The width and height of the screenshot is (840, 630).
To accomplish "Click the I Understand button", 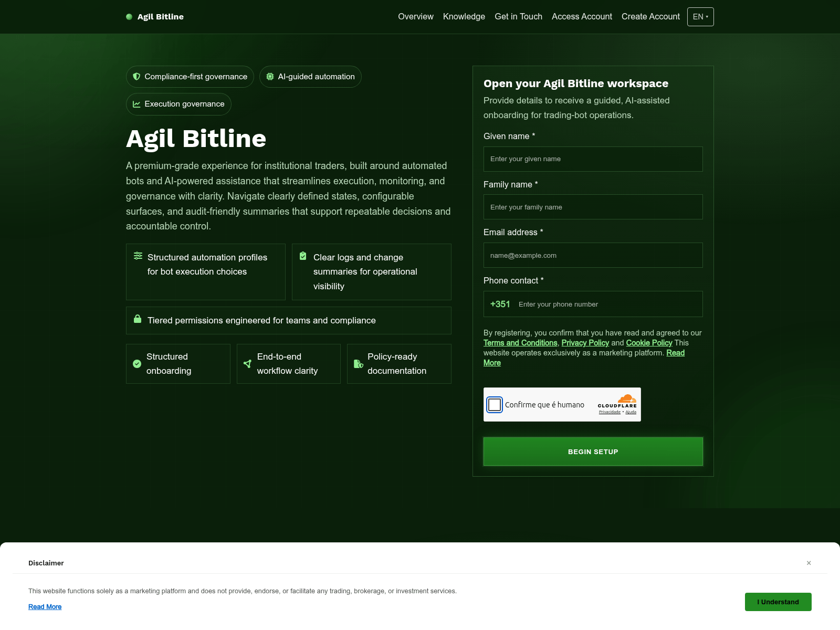I will (x=778, y=602).
